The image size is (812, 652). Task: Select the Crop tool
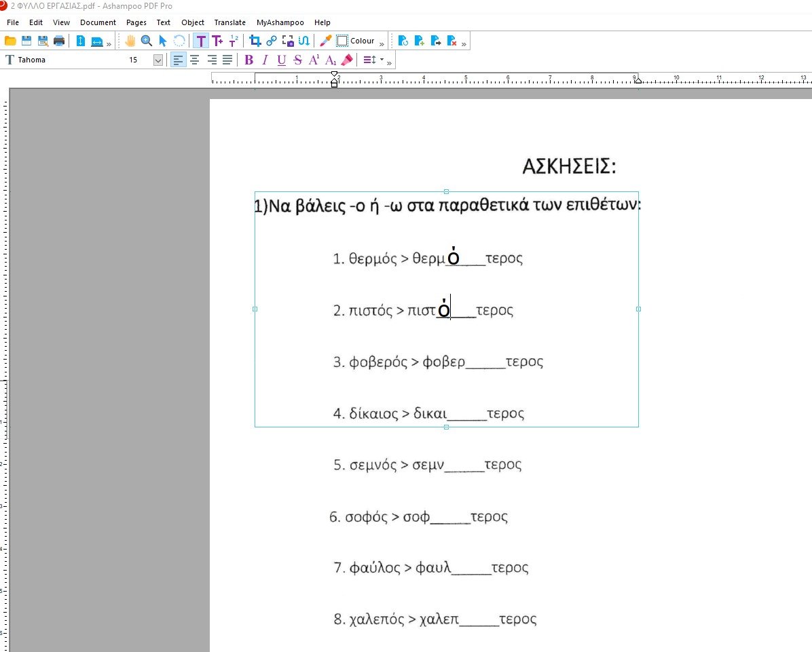[x=255, y=41]
